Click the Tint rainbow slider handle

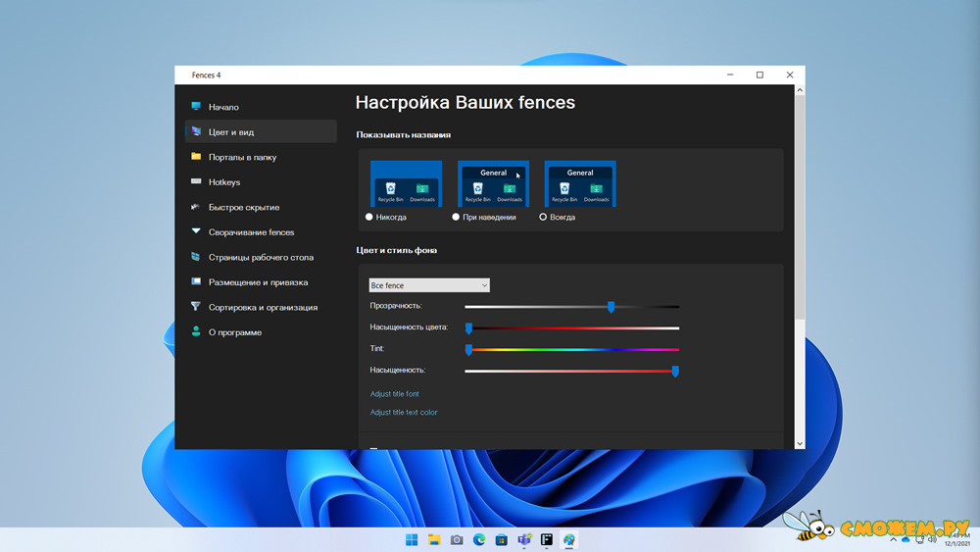pyautogui.click(x=468, y=349)
